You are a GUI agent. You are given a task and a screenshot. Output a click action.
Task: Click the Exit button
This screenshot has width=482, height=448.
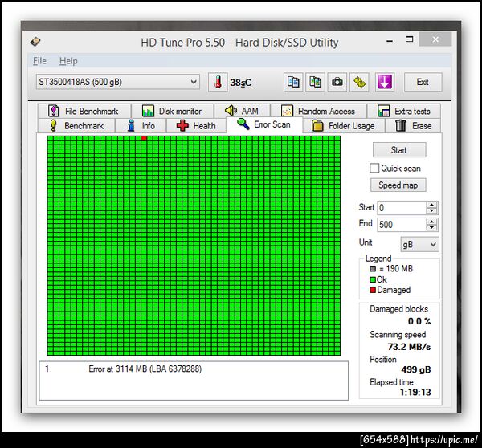tap(423, 82)
